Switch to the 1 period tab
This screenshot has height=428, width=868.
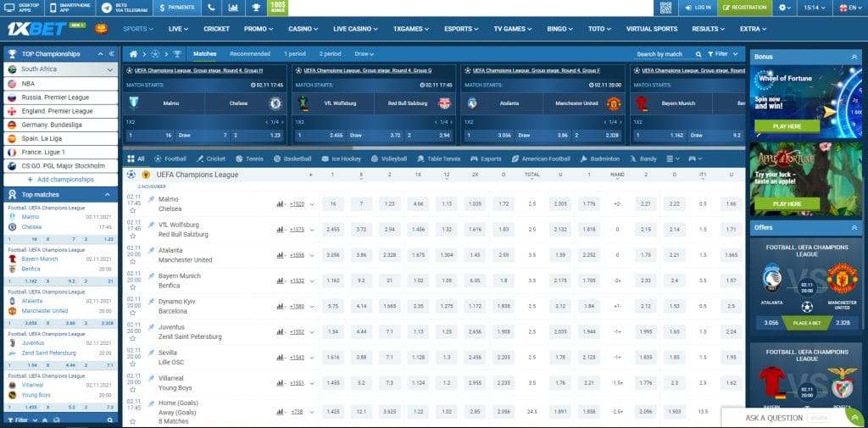(294, 54)
